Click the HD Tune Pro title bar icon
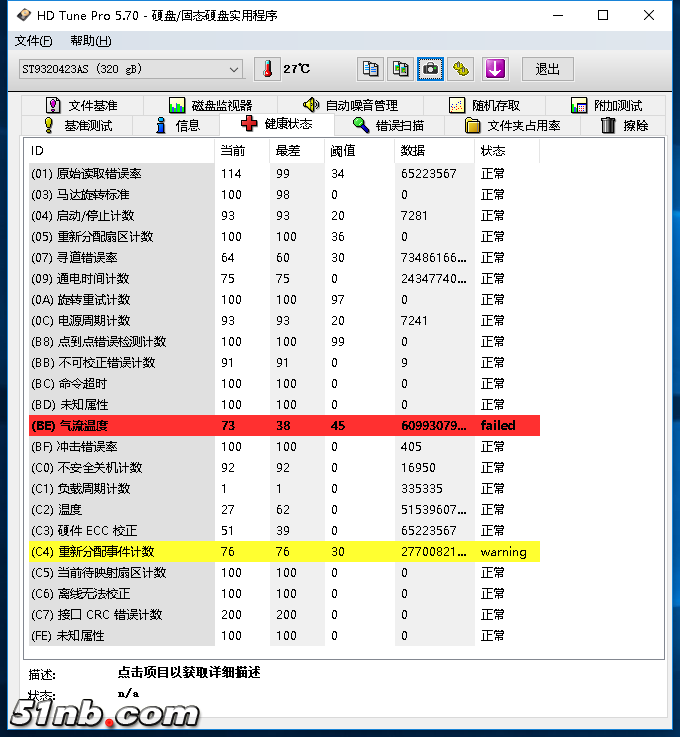The image size is (680, 737). coord(23,16)
